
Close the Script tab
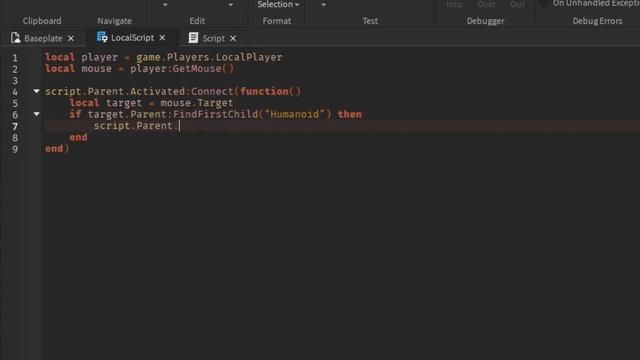click(x=233, y=38)
